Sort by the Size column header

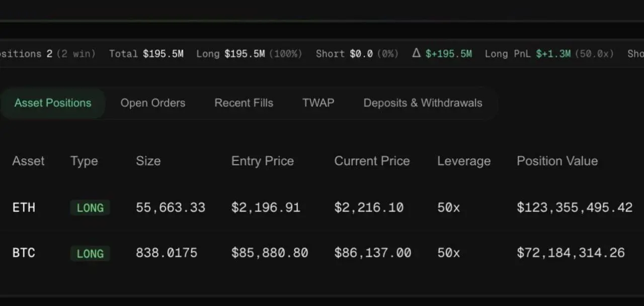click(x=148, y=161)
